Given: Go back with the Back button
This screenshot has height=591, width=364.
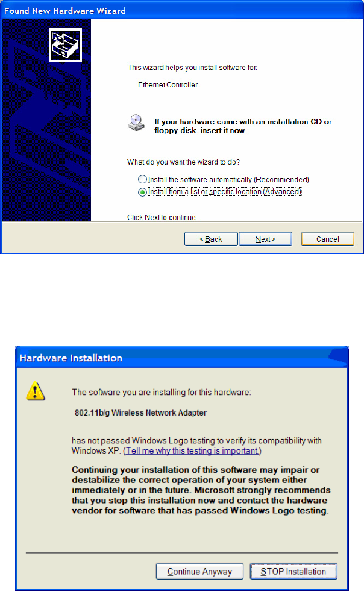Looking at the screenshot, I should tap(211, 239).
